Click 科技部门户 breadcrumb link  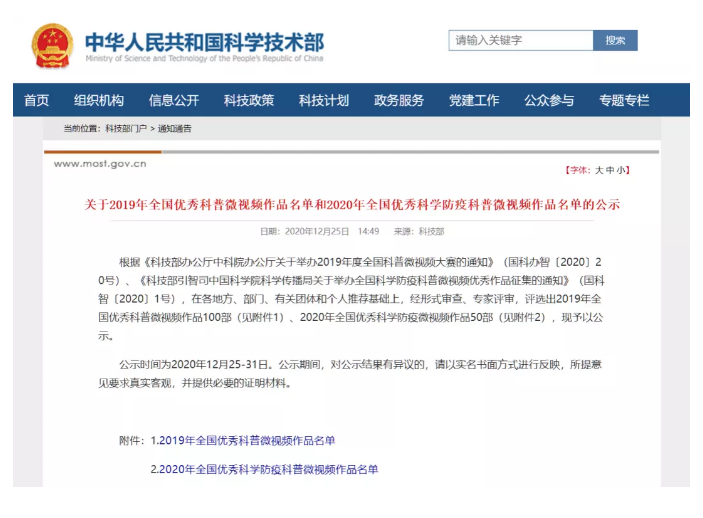pos(125,129)
